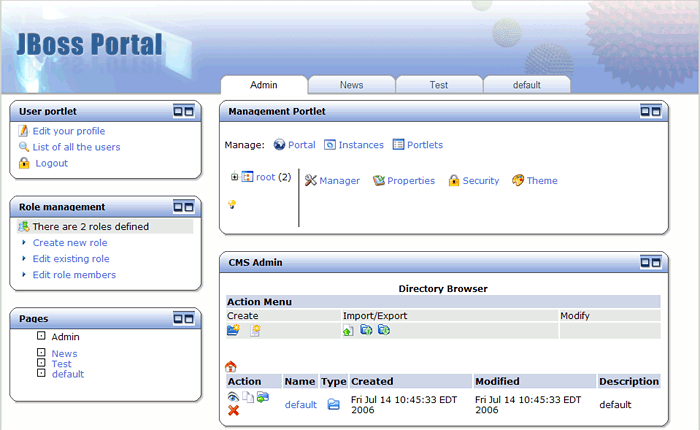Click the first Import/Export upload icon
This screenshot has height=430, width=700.
348,330
